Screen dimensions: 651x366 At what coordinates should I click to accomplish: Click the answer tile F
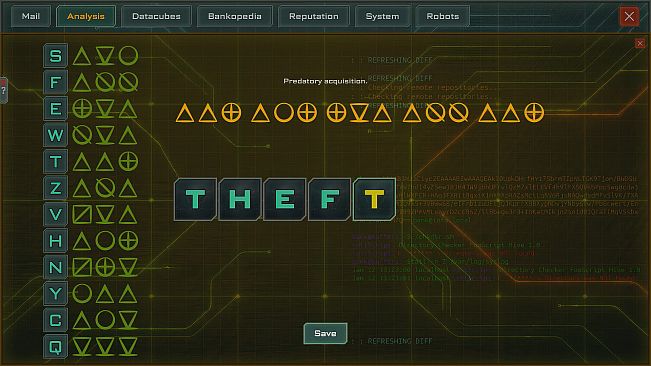tap(330, 200)
